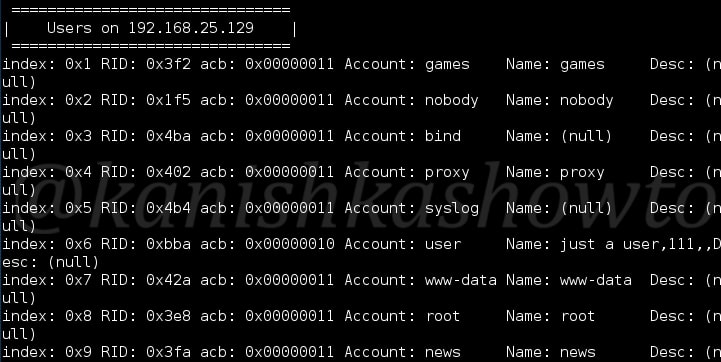Select the 'syslog' account entry
The image size is (721, 362).
pos(452,209)
